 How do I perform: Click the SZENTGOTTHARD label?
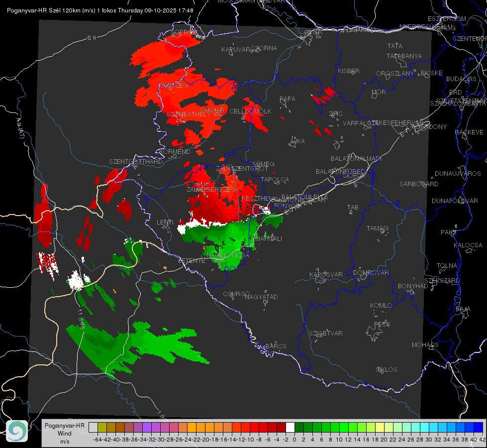click(136, 162)
